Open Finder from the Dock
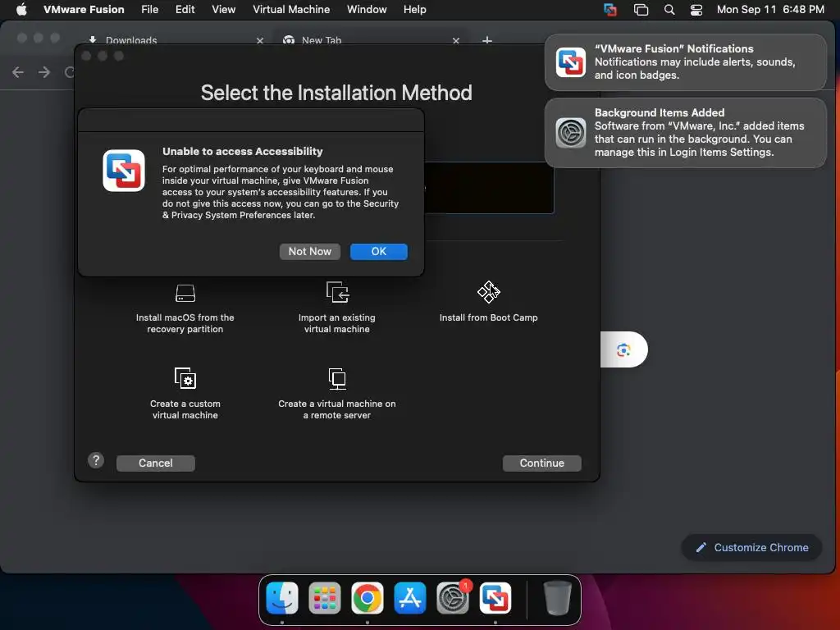Viewport: 840px width, 630px height. tap(282, 598)
